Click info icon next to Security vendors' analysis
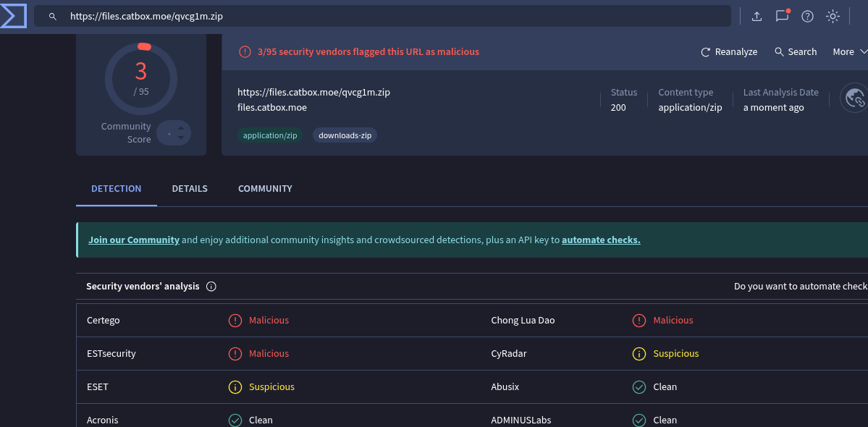 [x=211, y=287]
